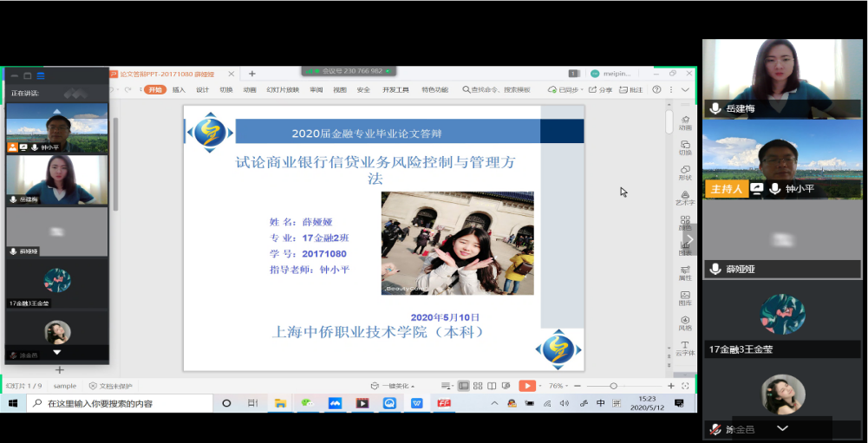Image resolution: width=868 pixels, height=443 pixels.
Task: Open the 动画 animation side panel
Action: [x=685, y=122]
